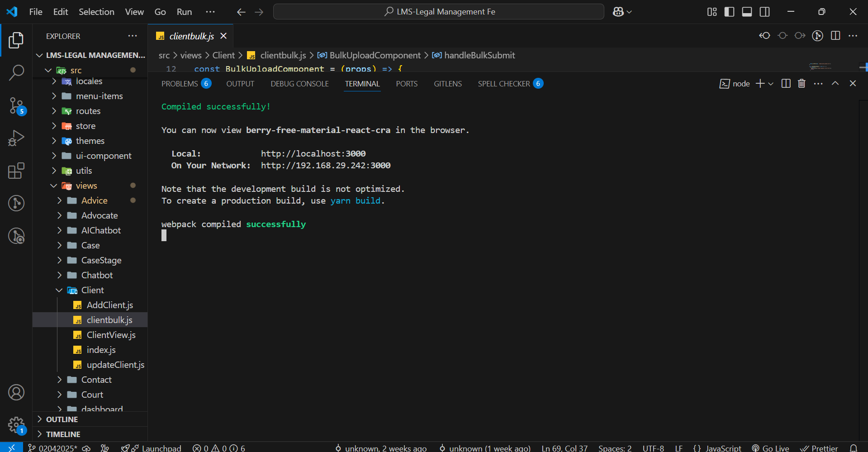Toggle secondary side bar visibility
Image resolution: width=868 pixels, height=452 pixels.
tap(764, 12)
